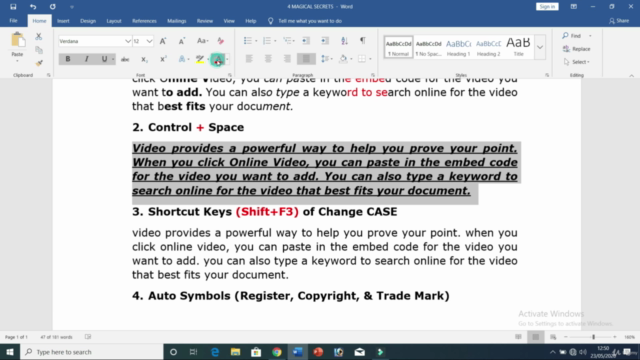Toggle Underline formatting
640x360 pixels.
coord(104,59)
